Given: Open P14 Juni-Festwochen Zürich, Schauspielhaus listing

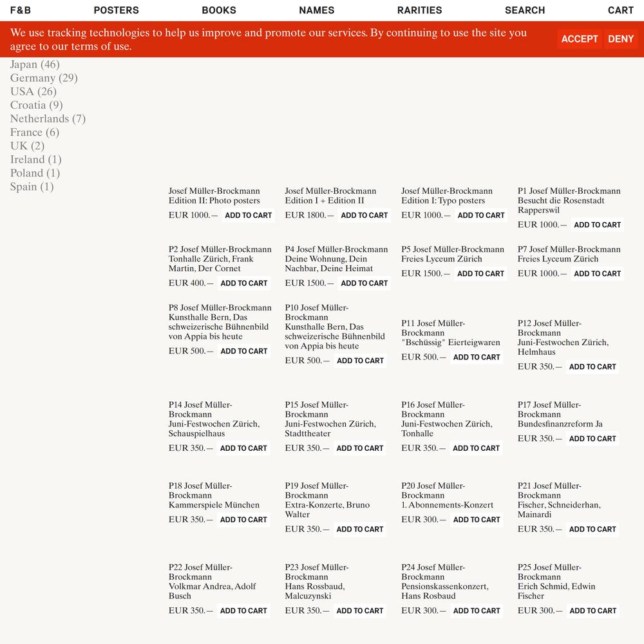Looking at the screenshot, I should 214,419.
